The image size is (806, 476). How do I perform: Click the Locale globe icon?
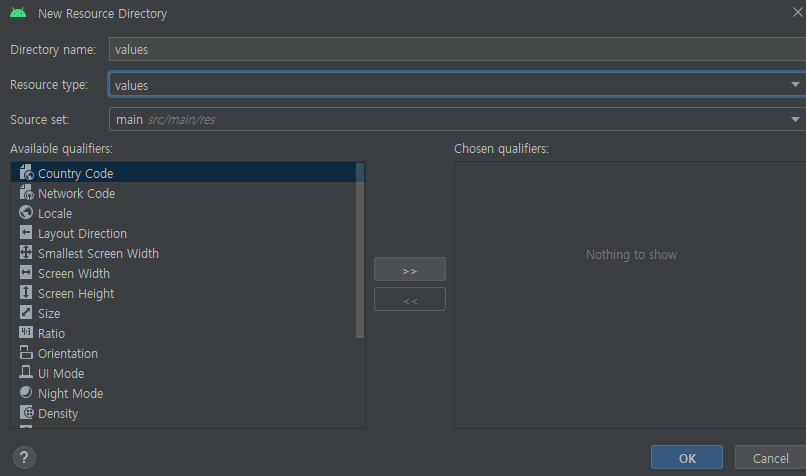[26, 212]
